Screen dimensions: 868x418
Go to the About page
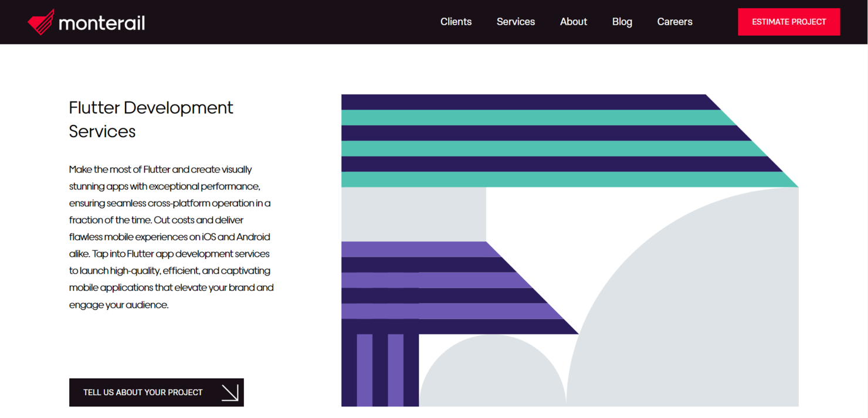point(573,22)
